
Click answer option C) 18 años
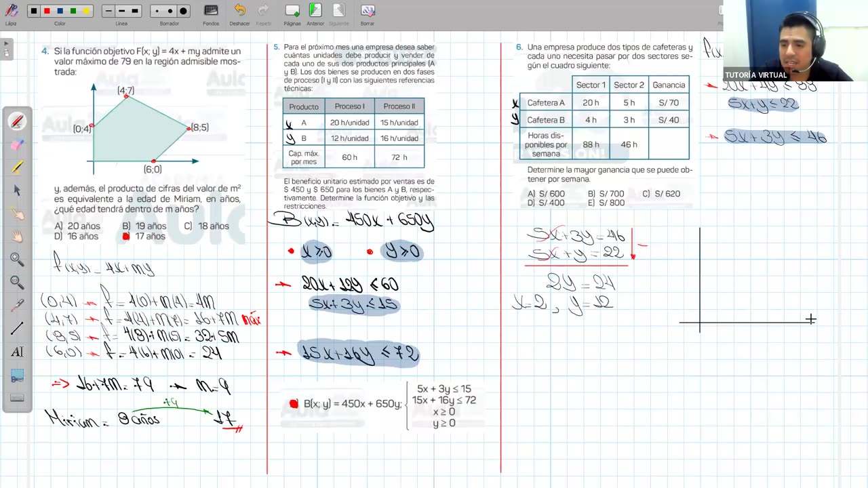tap(206, 226)
